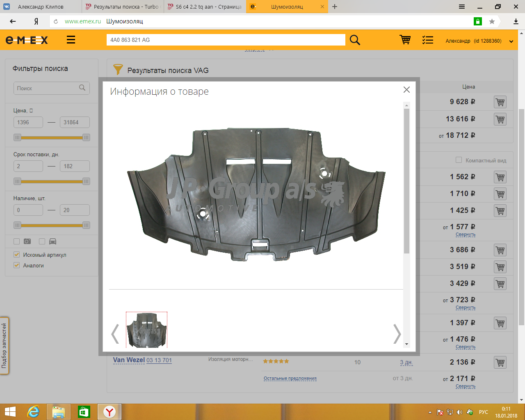Viewport: 525px width, 420px height.
Task: Enable the Компактный вид checkbox
Action: pyautogui.click(x=459, y=160)
